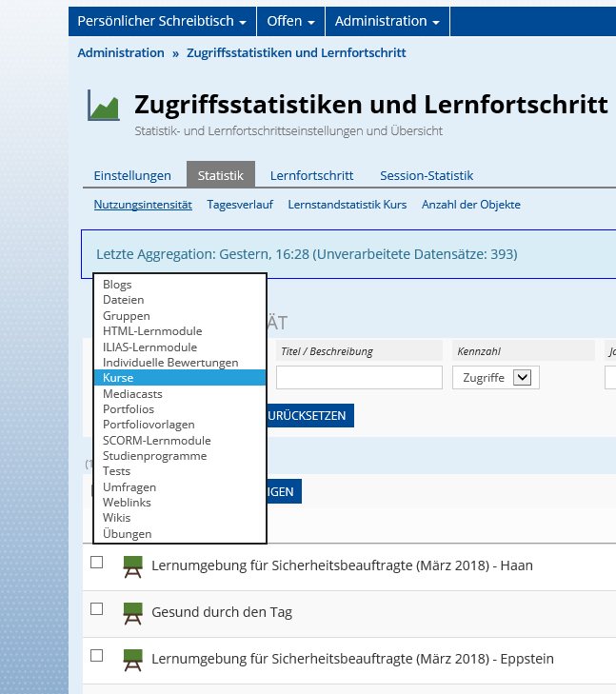616x694 pixels.
Task: Open the 'Offen' menu in navigation bar
Action: pos(291,21)
